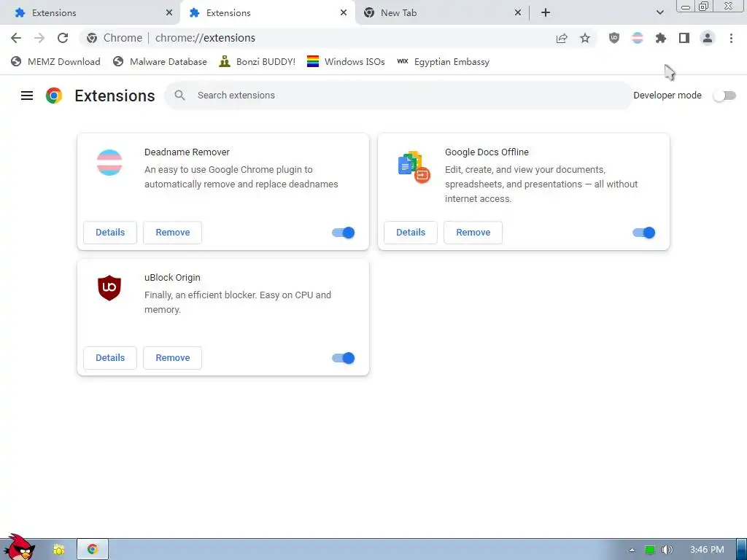Image resolution: width=747 pixels, height=560 pixels.
Task: Click the green network tray icon
Action: (x=650, y=550)
